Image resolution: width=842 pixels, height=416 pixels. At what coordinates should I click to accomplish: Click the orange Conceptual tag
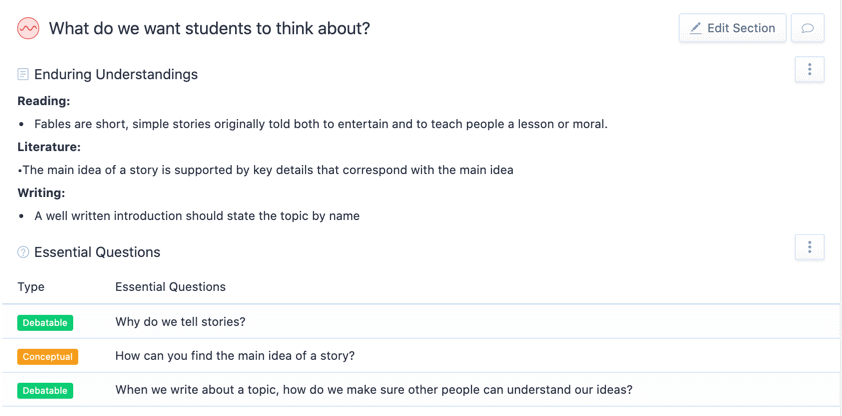[x=47, y=357]
